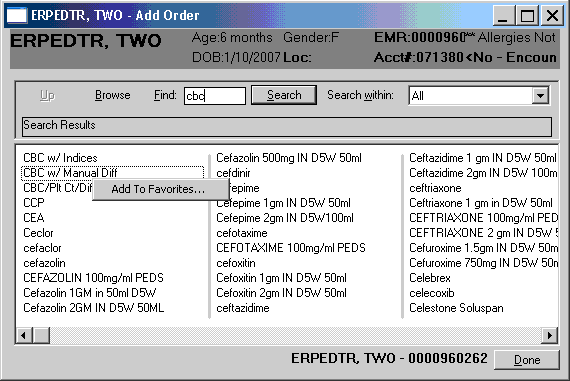
Task: Select CEFTRIAXONE 100mg/ml PEDS
Action: [x=483, y=218]
